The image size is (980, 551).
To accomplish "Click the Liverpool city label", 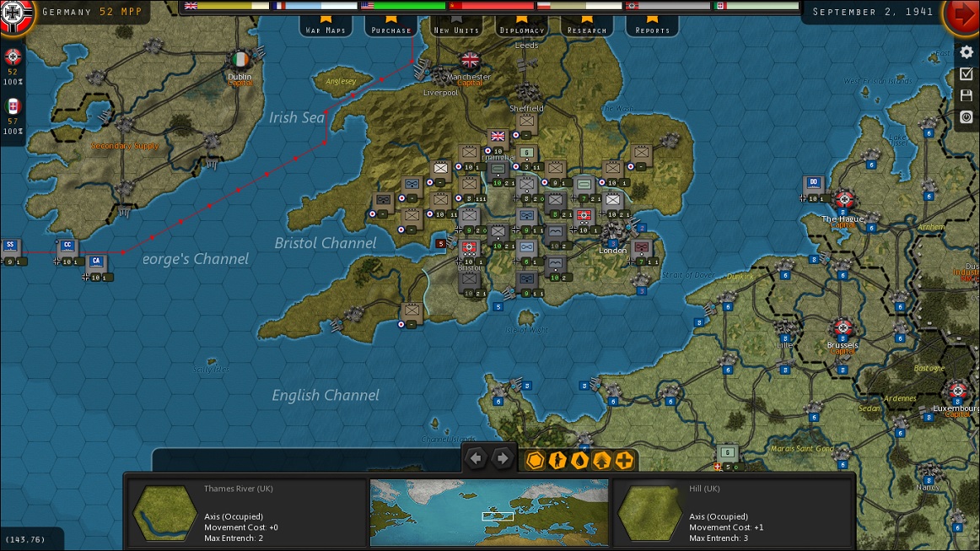I will pyautogui.click(x=440, y=93).
